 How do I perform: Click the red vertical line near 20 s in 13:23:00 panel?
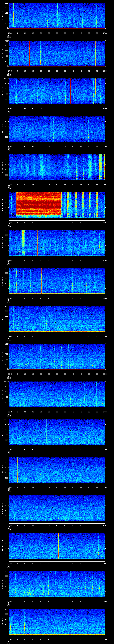[41, 280]
